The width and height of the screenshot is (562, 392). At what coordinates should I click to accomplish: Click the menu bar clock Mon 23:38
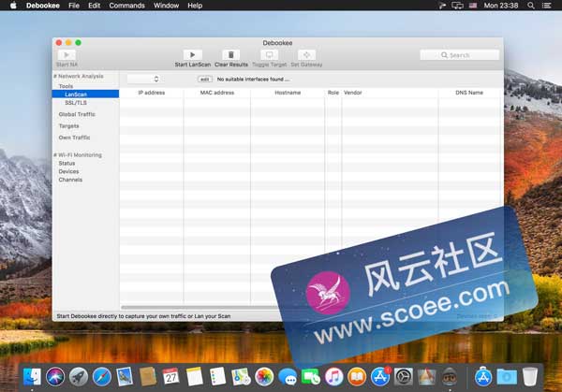(x=501, y=6)
